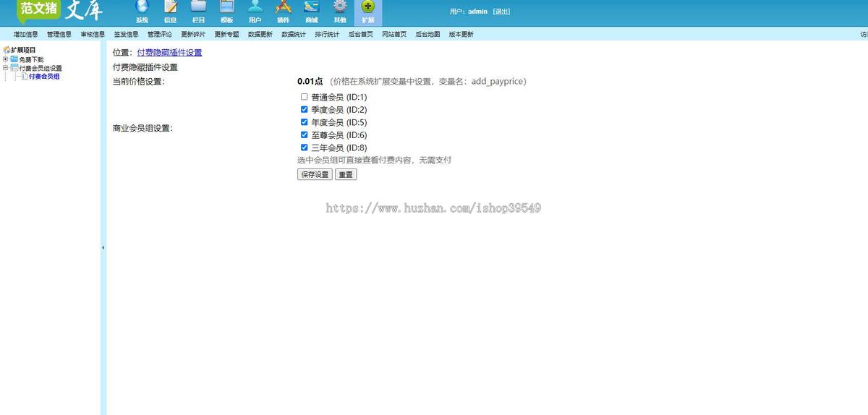Open the 商城 (Shop) icon menu
The image size is (868, 415).
[x=312, y=11]
